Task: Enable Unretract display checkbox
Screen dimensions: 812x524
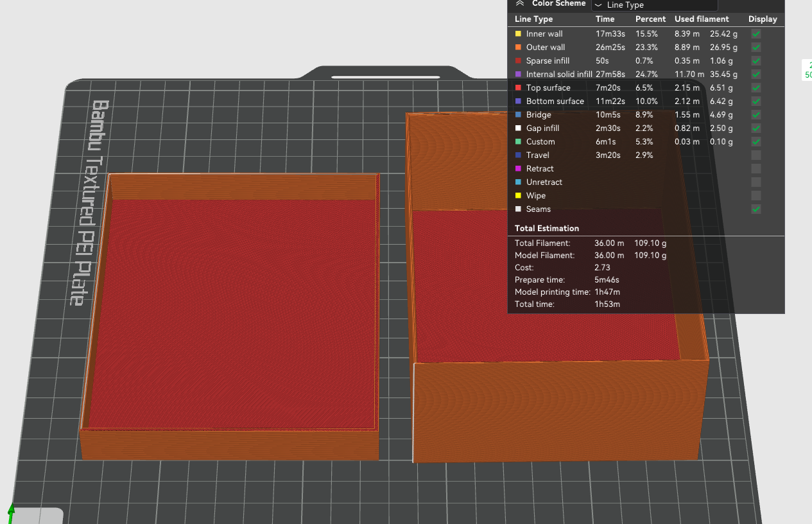Action: coord(756,182)
